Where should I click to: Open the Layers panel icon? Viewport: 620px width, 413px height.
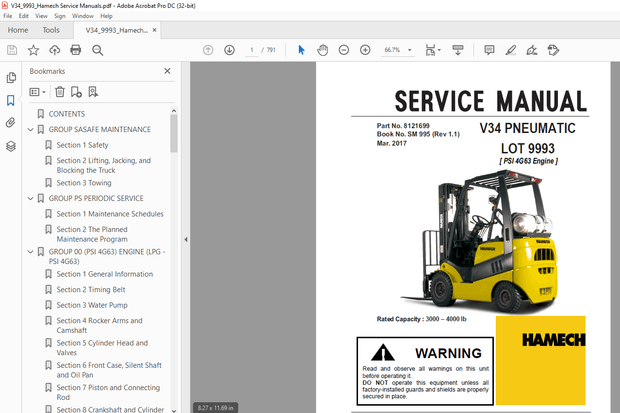coord(11,146)
